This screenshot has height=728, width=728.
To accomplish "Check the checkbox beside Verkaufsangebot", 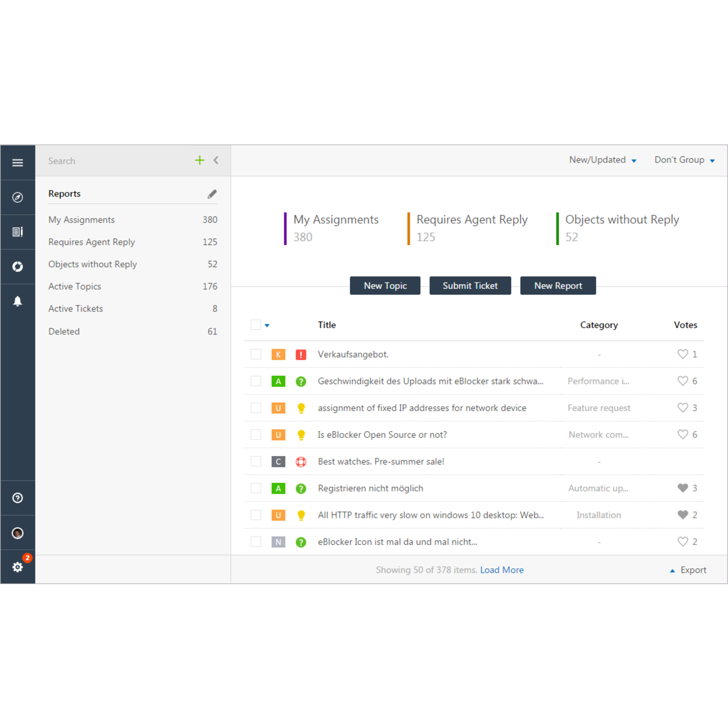I will (x=255, y=354).
